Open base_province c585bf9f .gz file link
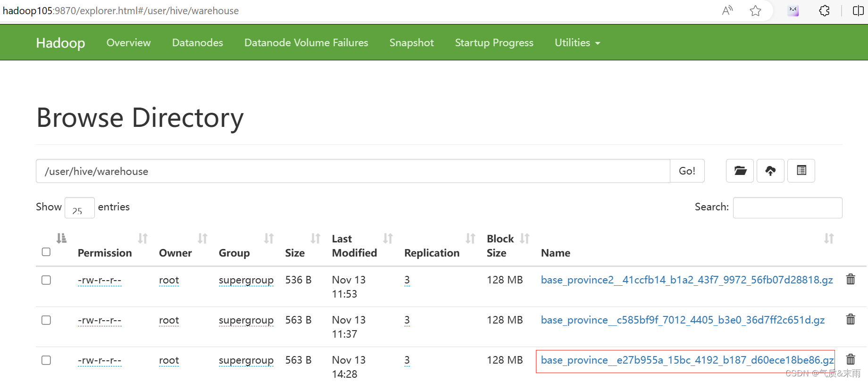868x382 pixels. [683, 320]
